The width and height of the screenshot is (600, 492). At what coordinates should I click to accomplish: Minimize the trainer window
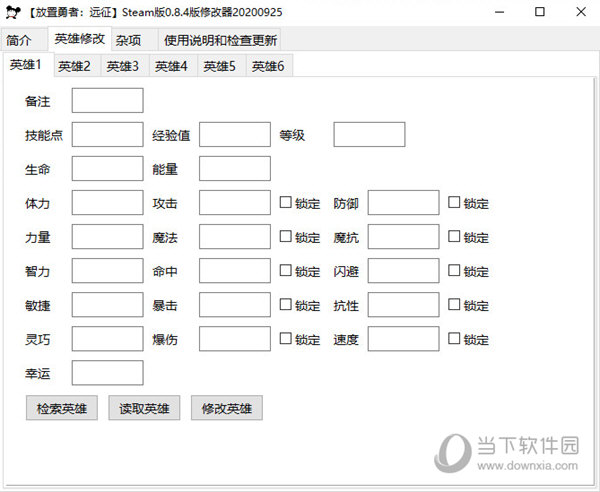[x=499, y=12]
